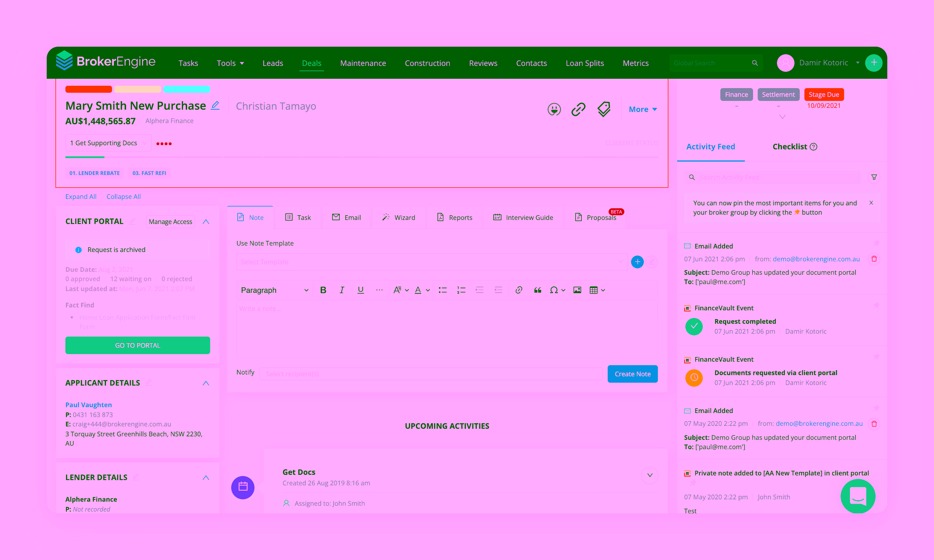
Task: Apply bold formatting in the note editor
Action: pyautogui.click(x=323, y=290)
